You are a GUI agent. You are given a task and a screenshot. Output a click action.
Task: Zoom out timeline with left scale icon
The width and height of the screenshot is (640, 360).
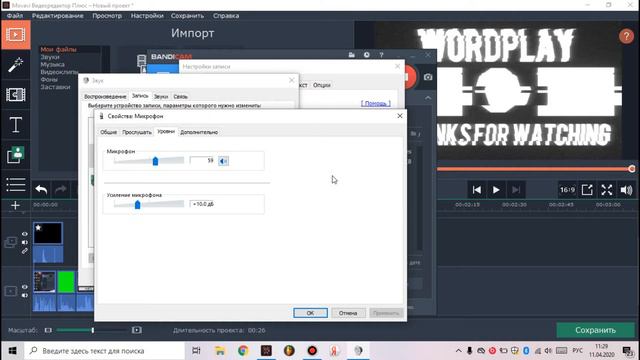(48, 330)
